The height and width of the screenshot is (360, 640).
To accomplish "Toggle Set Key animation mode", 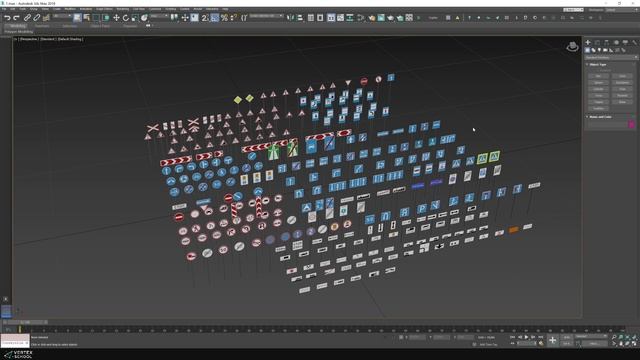I will pyautogui.click(x=567, y=344).
